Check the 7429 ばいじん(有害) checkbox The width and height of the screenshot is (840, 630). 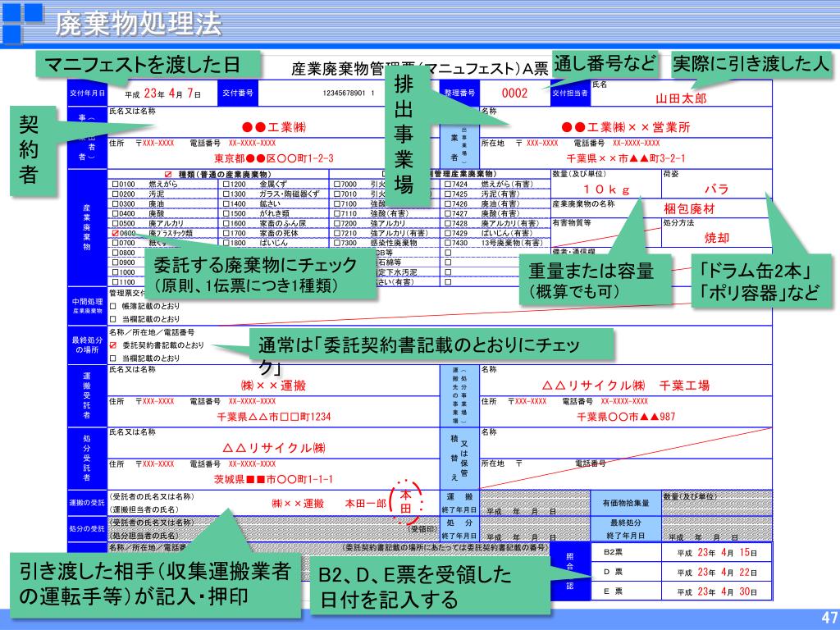pos(448,234)
